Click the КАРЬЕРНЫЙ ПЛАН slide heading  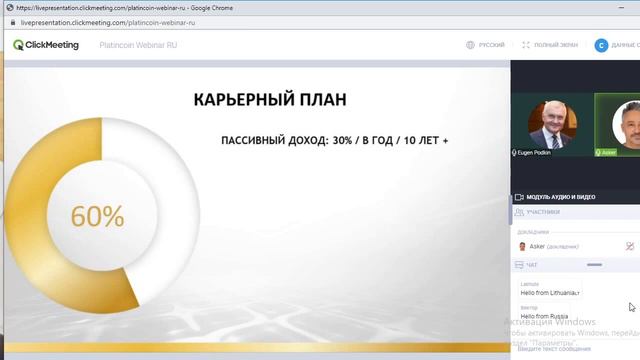(270, 100)
